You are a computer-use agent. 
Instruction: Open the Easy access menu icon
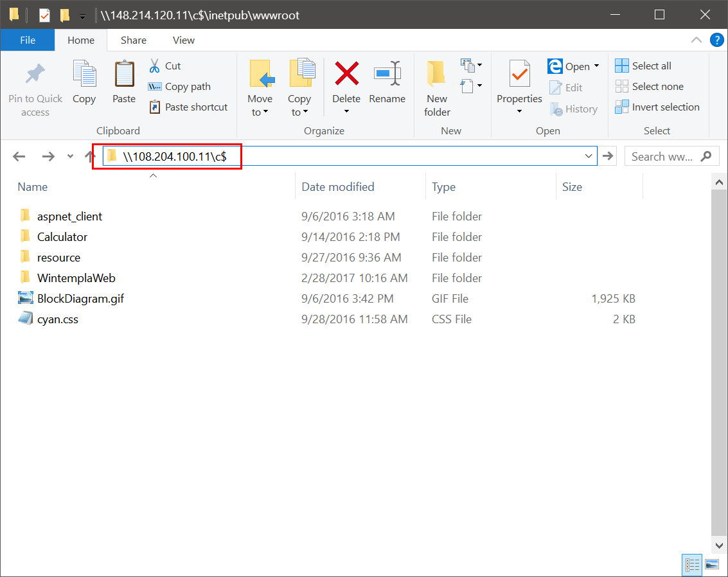(471, 86)
